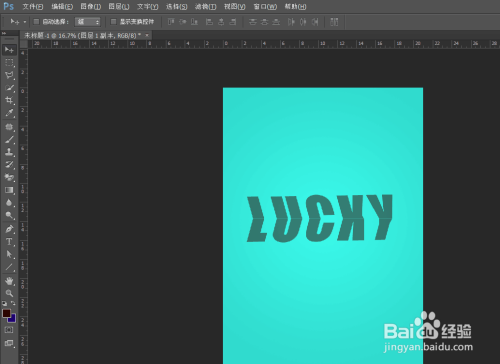This screenshot has height=364, width=500.
Task: Click the distribute right edges icon
Action: coord(315,22)
